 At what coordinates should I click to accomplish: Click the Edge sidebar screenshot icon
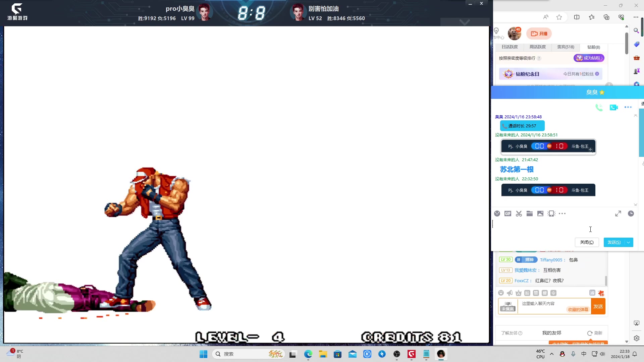point(636,323)
